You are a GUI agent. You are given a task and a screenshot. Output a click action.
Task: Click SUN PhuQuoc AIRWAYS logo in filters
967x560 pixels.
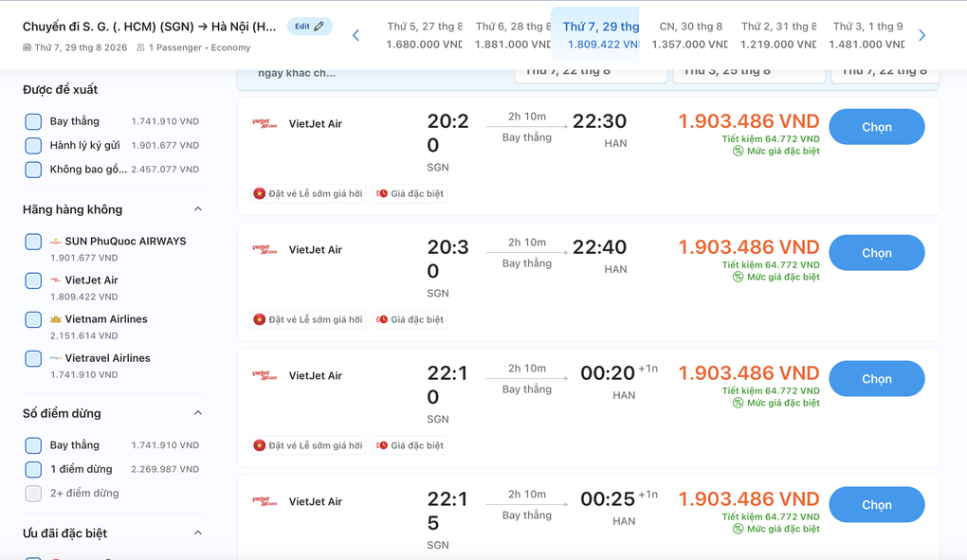point(56,242)
